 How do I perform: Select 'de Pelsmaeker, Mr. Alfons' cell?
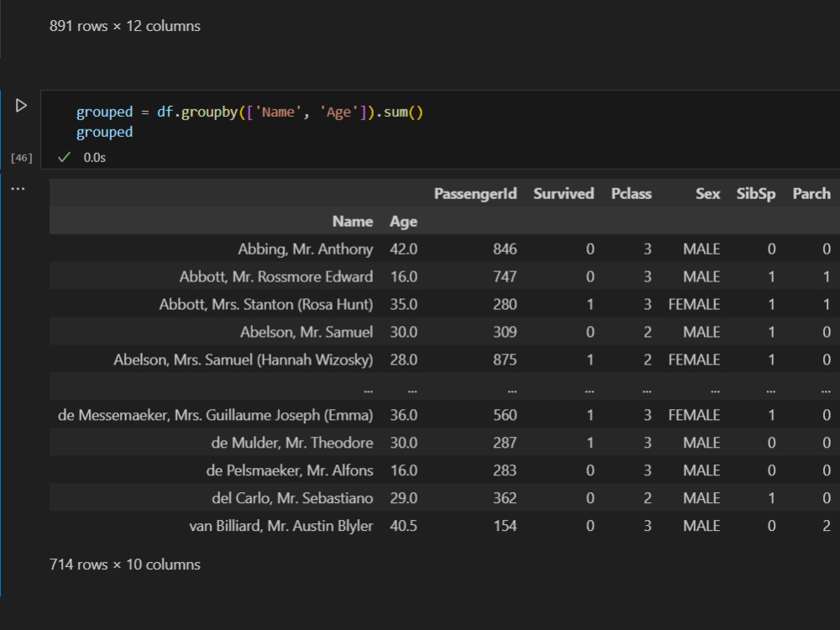(x=290, y=470)
